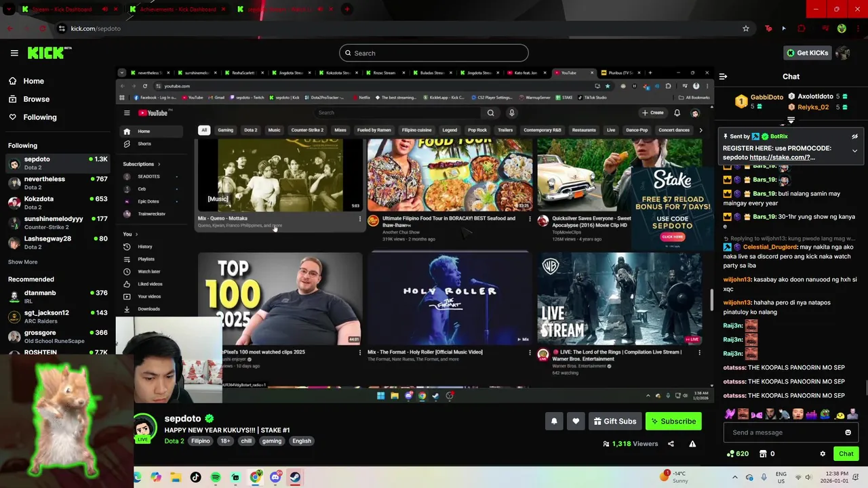Image resolution: width=868 pixels, height=488 pixels.
Task: Open the ENG US language switcher
Action: coord(781,477)
